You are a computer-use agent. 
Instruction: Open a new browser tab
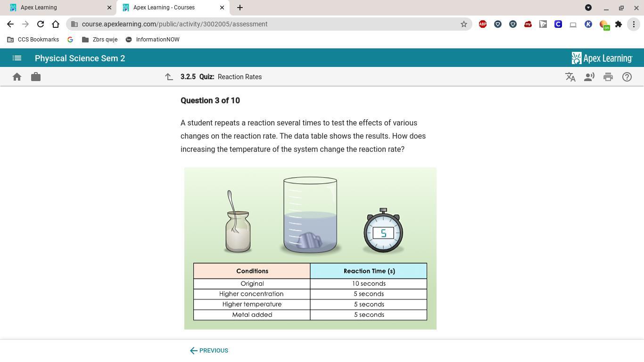[240, 8]
